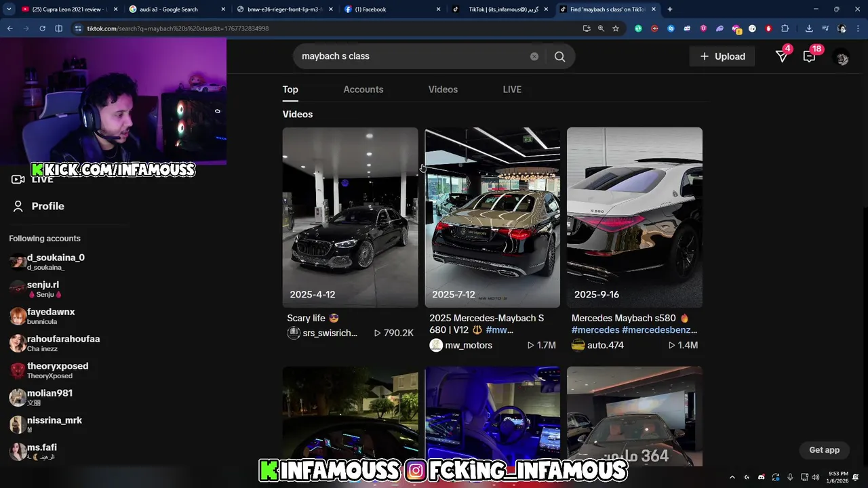Clear the 'maybach s class' search text
Screen dimensions: 868x488
coord(534,56)
